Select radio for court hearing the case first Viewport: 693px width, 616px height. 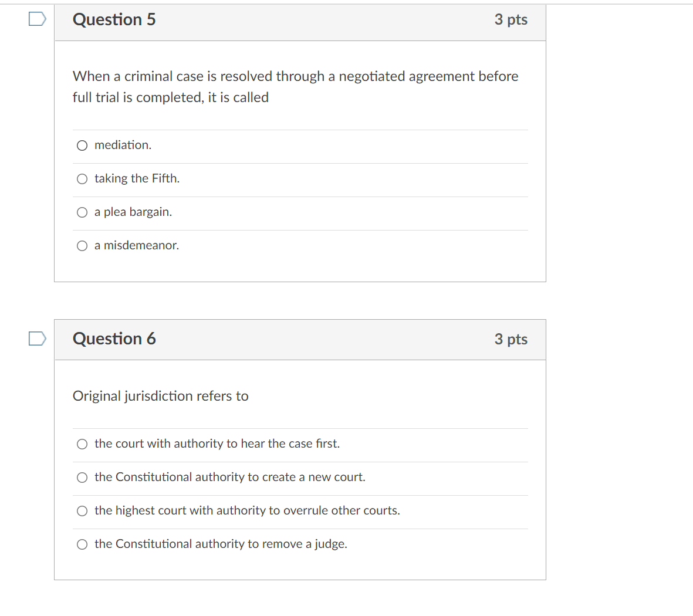[82, 444]
